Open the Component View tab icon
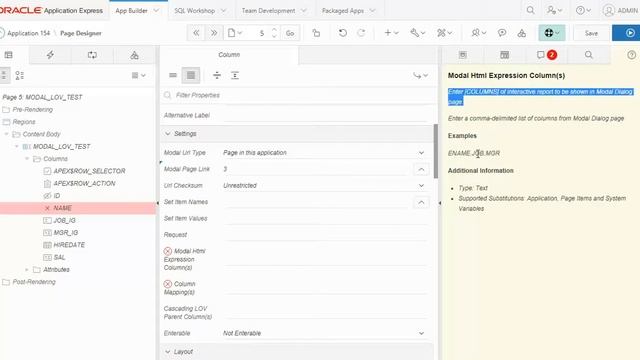Viewport: 640px width, 360px height. pyautogui.click(x=504, y=55)
